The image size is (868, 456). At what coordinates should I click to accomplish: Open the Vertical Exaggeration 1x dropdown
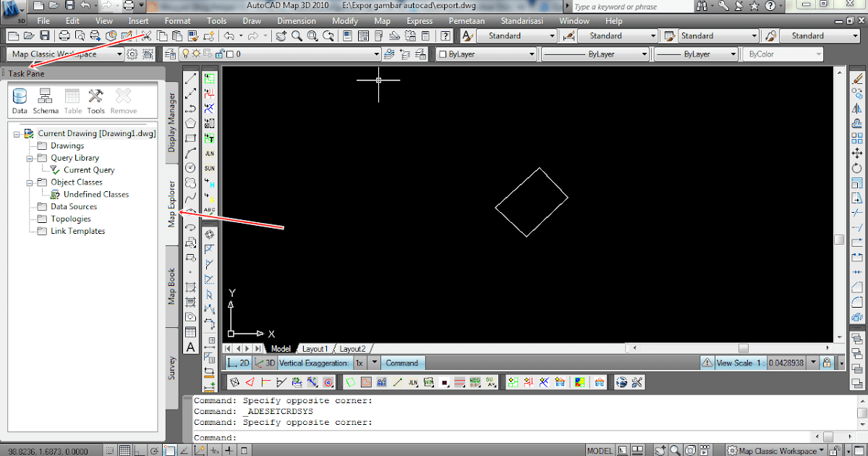click(x=374, y=363)
